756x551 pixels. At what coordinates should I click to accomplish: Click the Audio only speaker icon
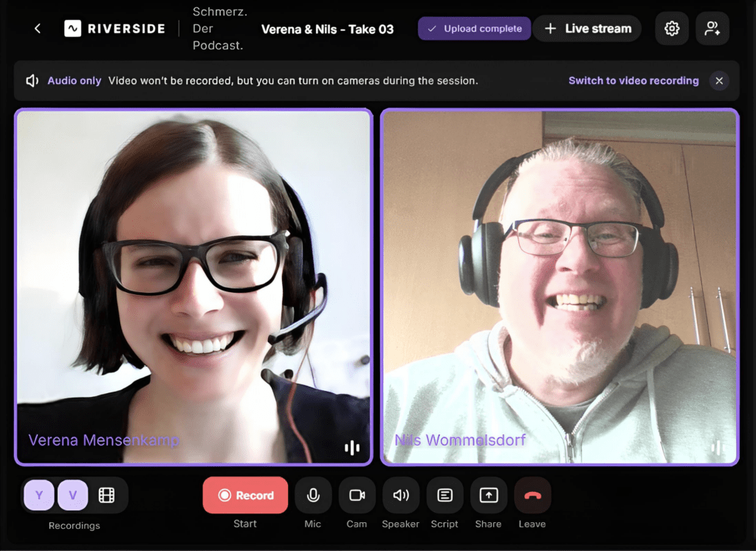click(32, 80)
